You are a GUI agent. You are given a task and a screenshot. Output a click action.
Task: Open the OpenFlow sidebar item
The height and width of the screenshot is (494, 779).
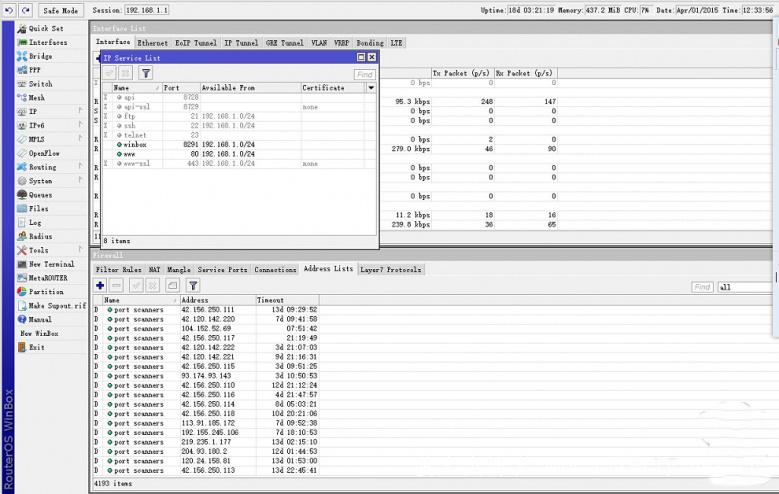click(44, 153)
